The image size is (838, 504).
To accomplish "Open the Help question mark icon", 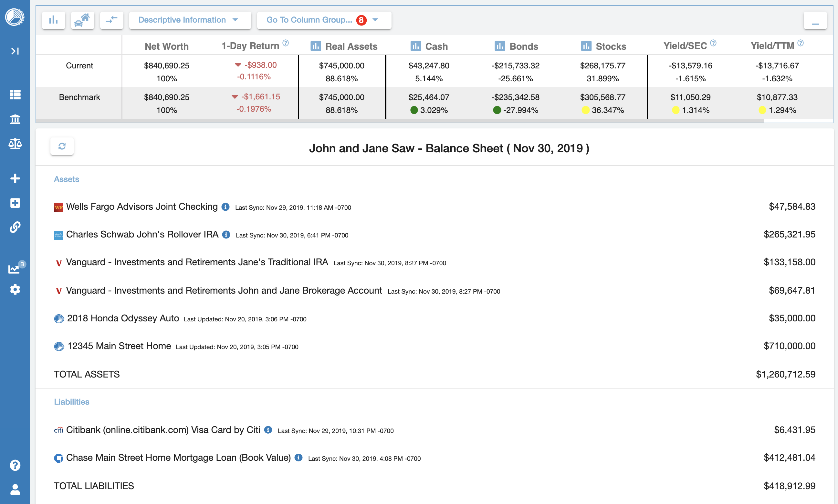I will (15, 465).
